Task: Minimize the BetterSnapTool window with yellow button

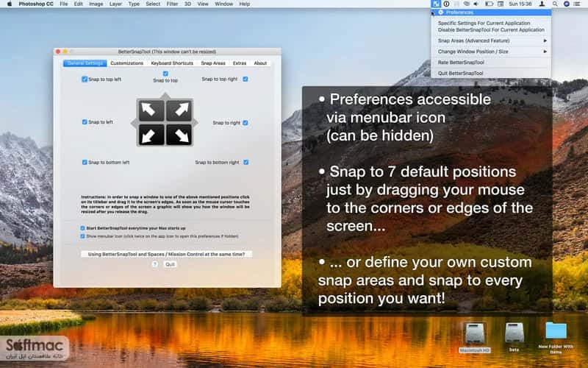Action: tap(65, 52)
